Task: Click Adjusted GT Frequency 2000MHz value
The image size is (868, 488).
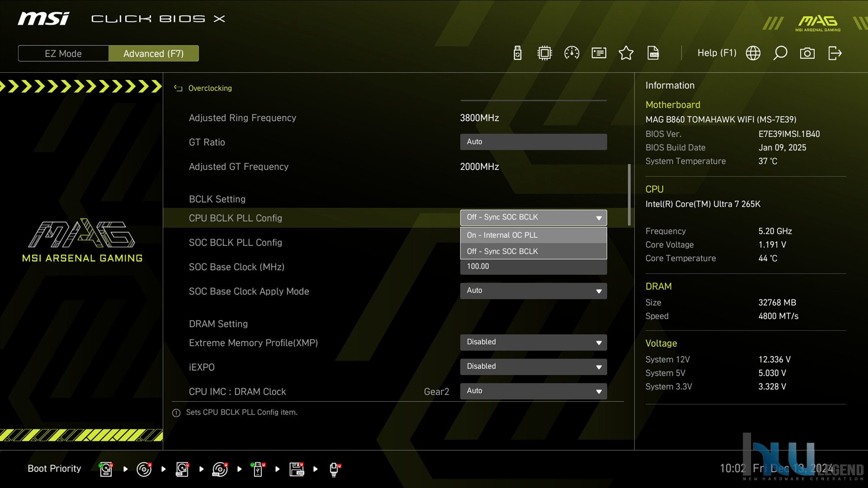Action: (479, 167)
